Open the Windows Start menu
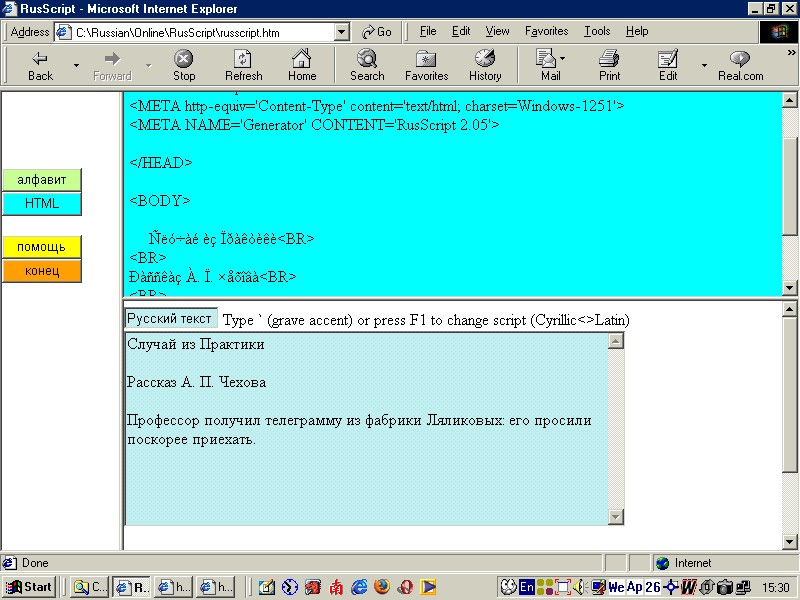800x600 pixels. point(29,587)
